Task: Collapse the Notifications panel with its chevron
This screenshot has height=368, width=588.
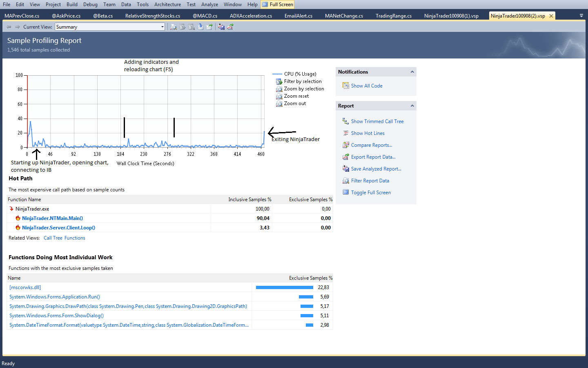Action: pyautogui.click(x=412, y=72)
